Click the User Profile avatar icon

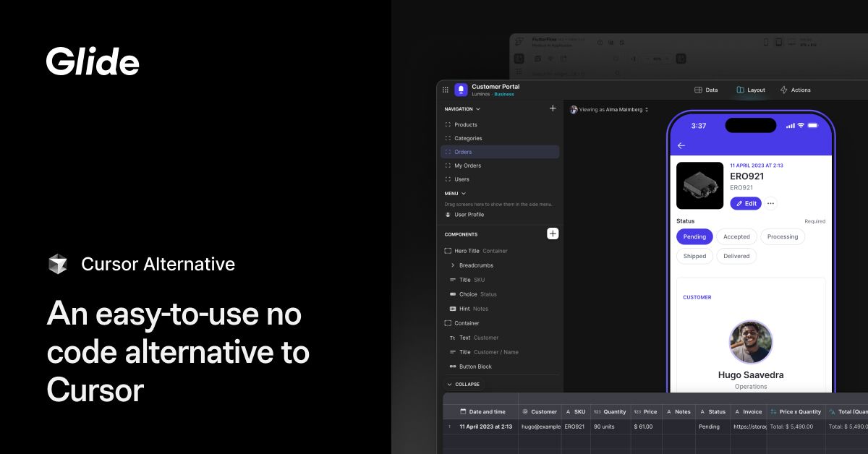448,215
